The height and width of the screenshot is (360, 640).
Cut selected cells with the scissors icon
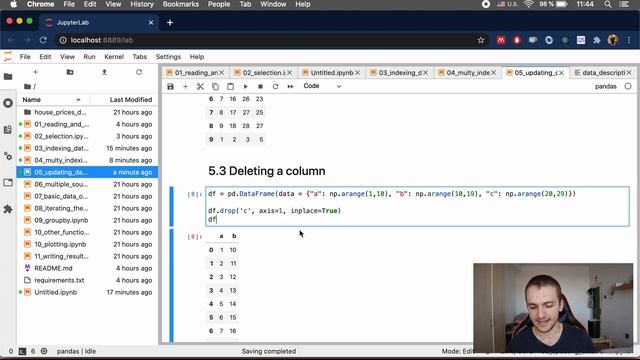[x=200, y=87]
